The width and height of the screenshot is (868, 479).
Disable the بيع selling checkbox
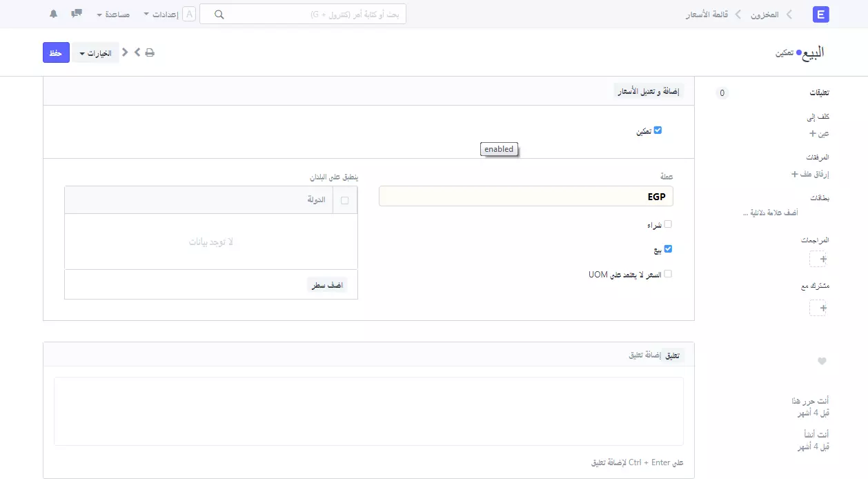668,249
